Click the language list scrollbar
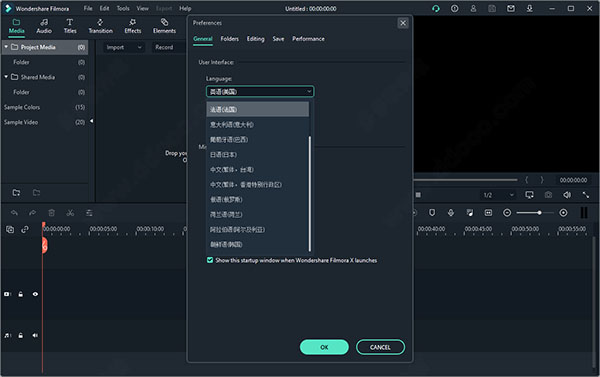The image size is (600, 377). pyautogui.click(x=310, y=193)
